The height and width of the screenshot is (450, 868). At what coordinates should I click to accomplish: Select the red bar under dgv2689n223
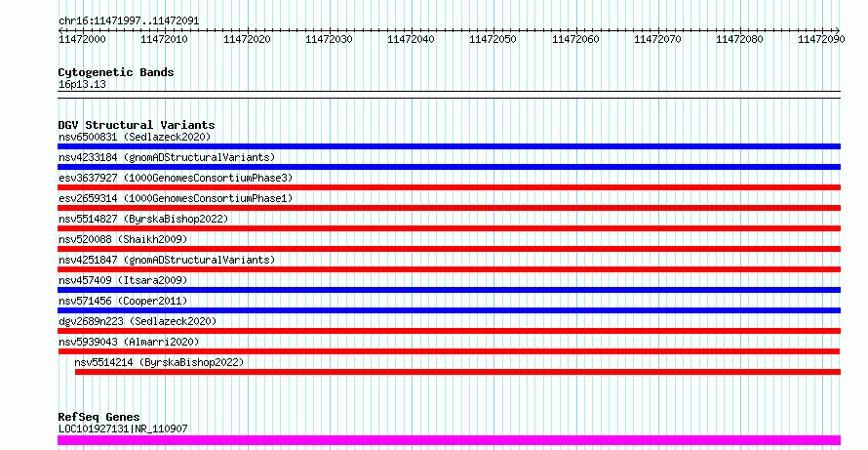[449, 331]
